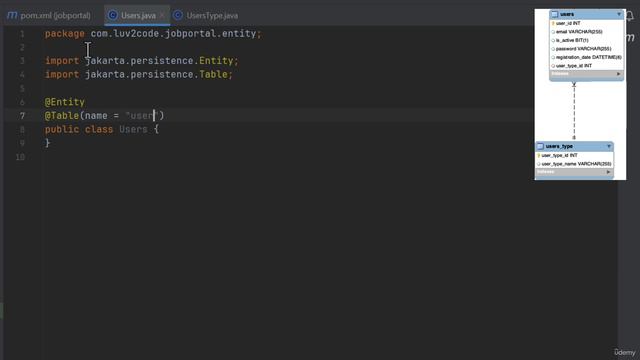Click line number 10 in the gutter

click(x=20, y=157)
